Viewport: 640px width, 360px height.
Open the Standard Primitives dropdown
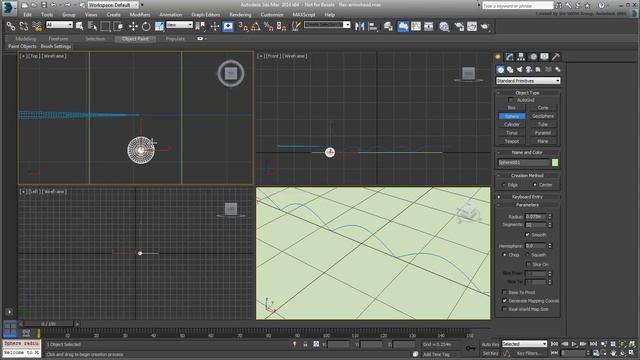coord(528,81)
